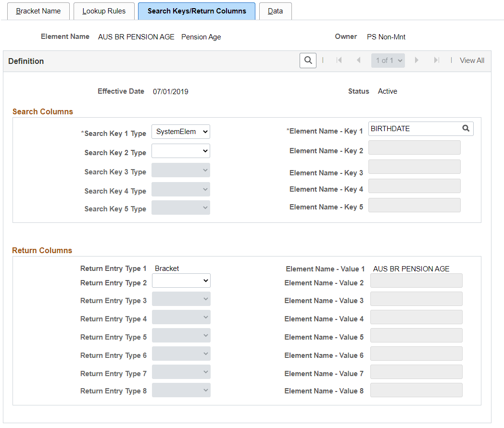Click the next row arrow

pos(416,60)
